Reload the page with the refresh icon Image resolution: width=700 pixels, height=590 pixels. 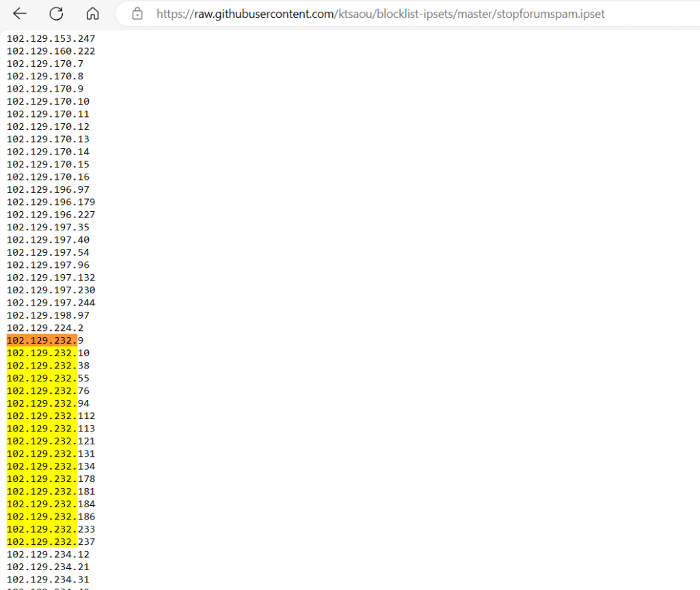click(x=56, y=14)
